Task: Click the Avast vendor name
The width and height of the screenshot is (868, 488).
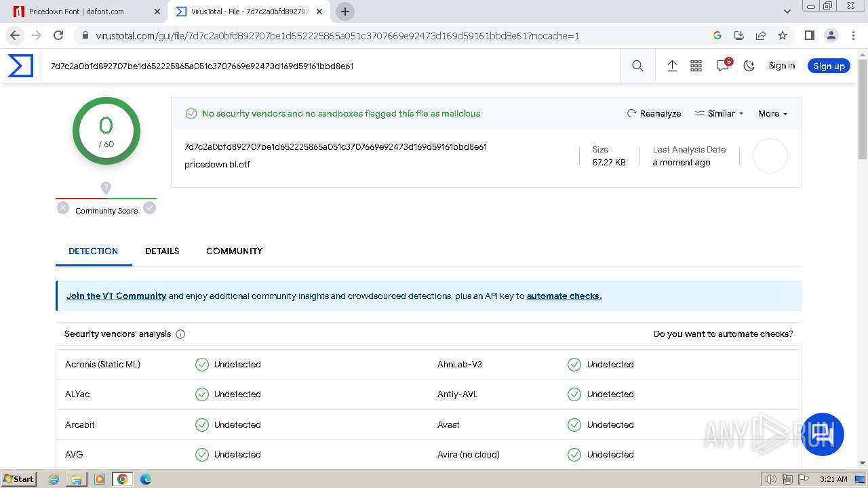Action: tap(448, 425)
